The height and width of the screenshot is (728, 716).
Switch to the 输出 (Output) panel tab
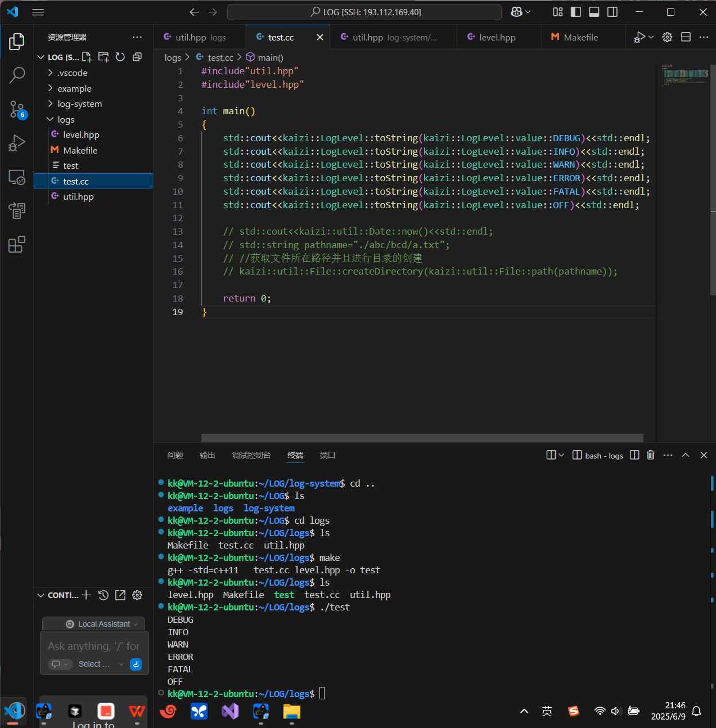point(208,455)
